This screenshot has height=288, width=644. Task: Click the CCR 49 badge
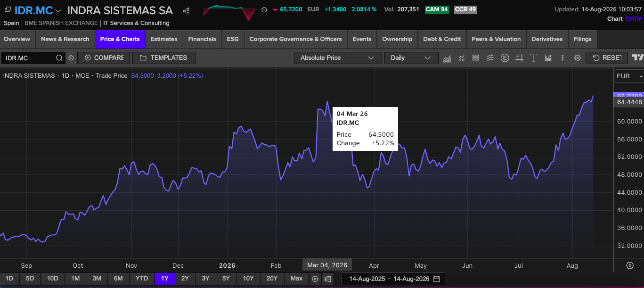[465, 9]
